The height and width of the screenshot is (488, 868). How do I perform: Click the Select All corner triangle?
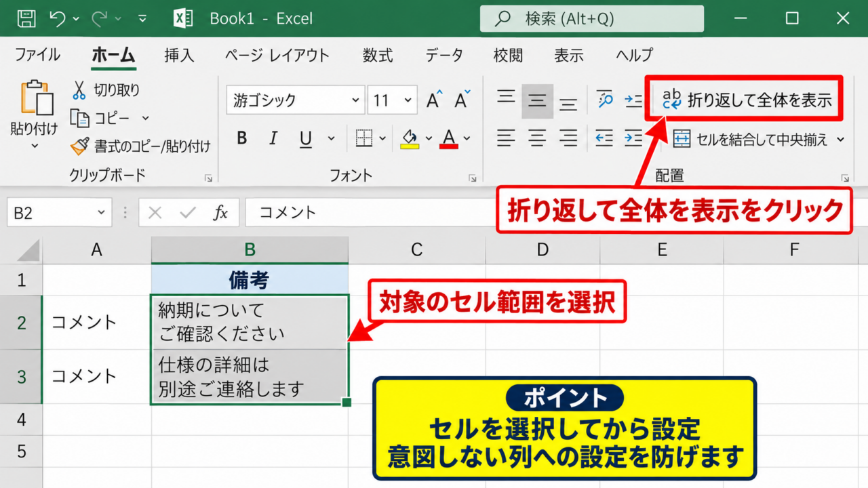click(28, 250)
